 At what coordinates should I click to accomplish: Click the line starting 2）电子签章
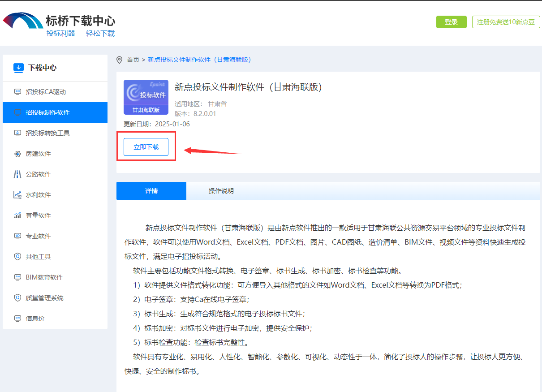[x=191, y=300]
